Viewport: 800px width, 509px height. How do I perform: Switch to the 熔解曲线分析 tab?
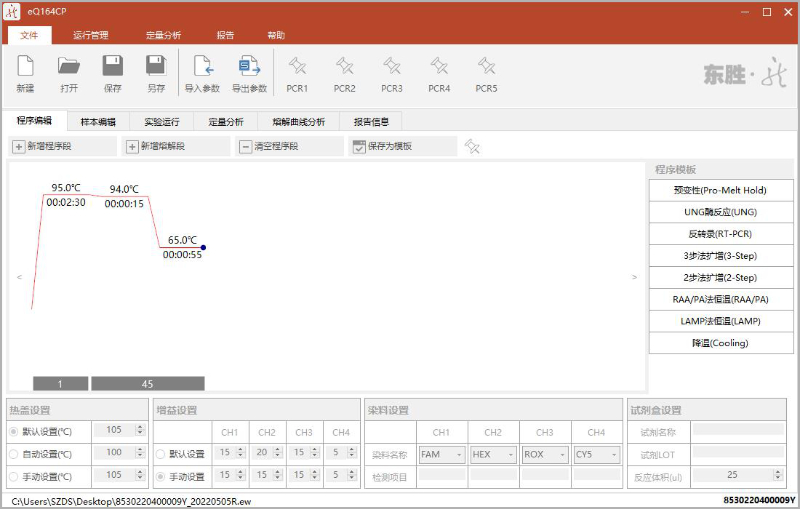(x=298, y=122)
